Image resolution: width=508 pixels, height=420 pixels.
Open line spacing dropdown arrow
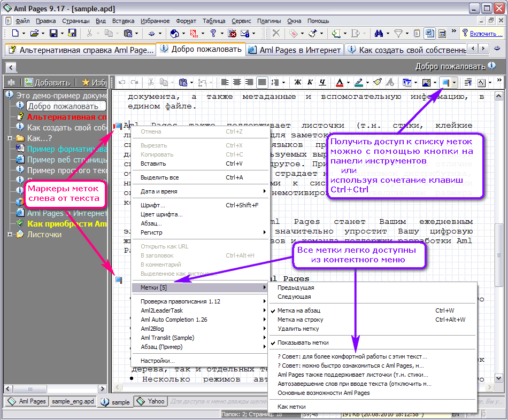(x=284, y=82)
